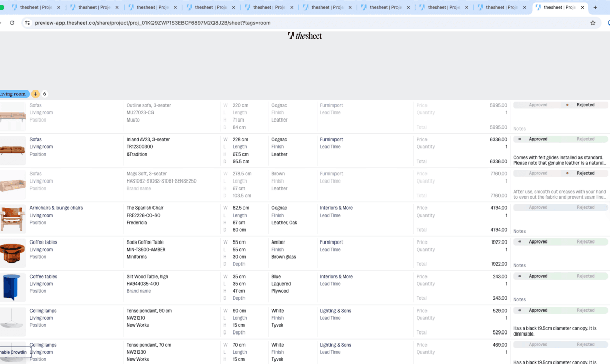Select 'Slit Wood Table, high' product name
610x364 pixels.
147,276
